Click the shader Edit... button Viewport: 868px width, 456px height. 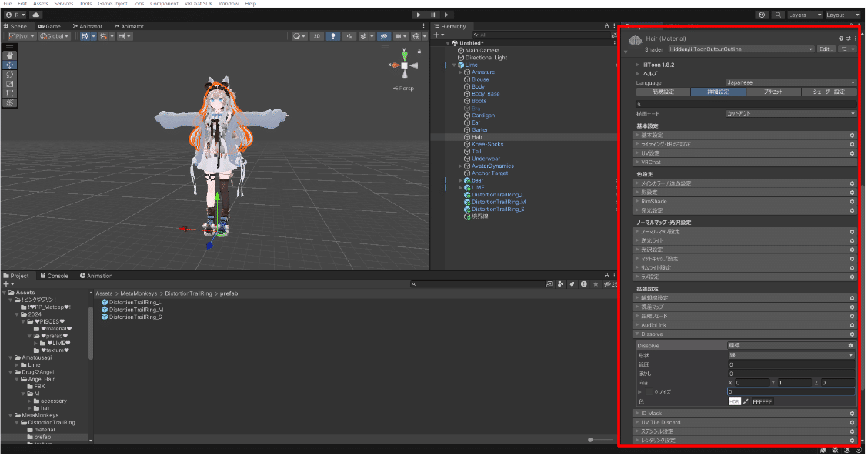(x=826, y=49)
